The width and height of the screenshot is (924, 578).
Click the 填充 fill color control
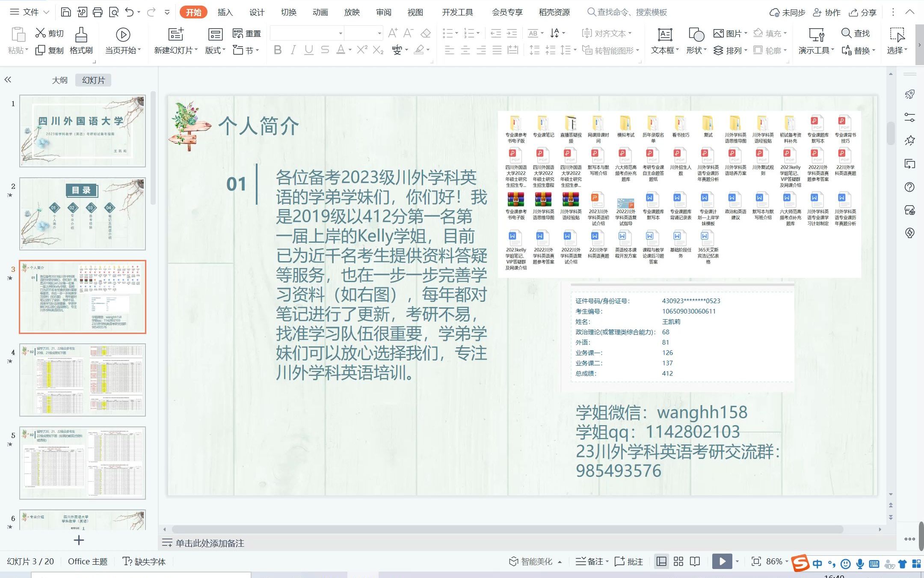(769, 33)
